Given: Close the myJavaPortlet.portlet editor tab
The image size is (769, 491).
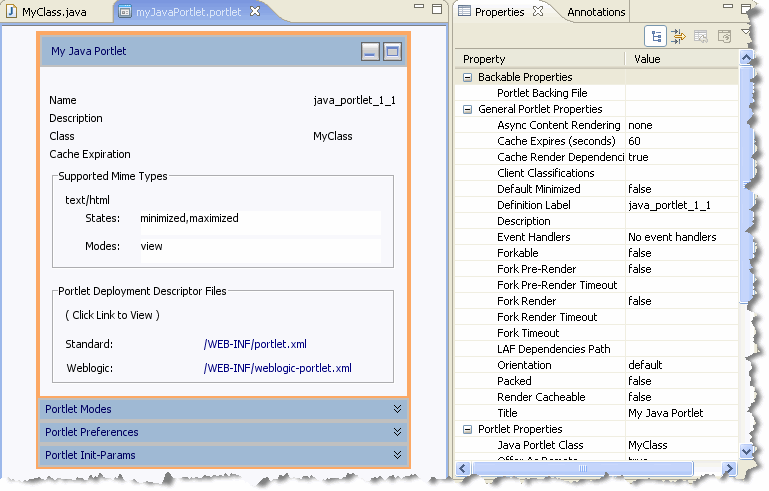Looking at the screenshot, I should click(255, 11).
